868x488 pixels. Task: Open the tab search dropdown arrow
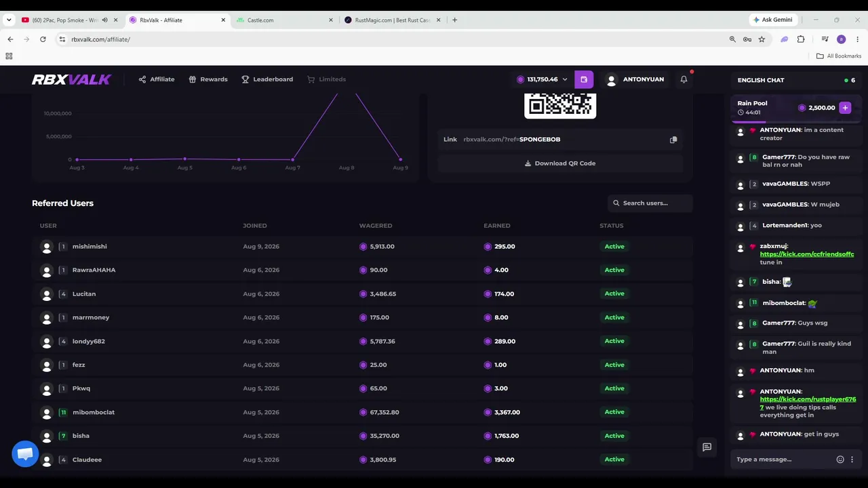click(8, 20)
